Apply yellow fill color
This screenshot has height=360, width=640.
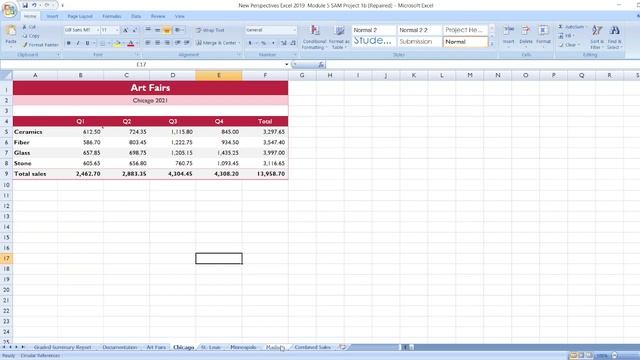pos(117,43)
